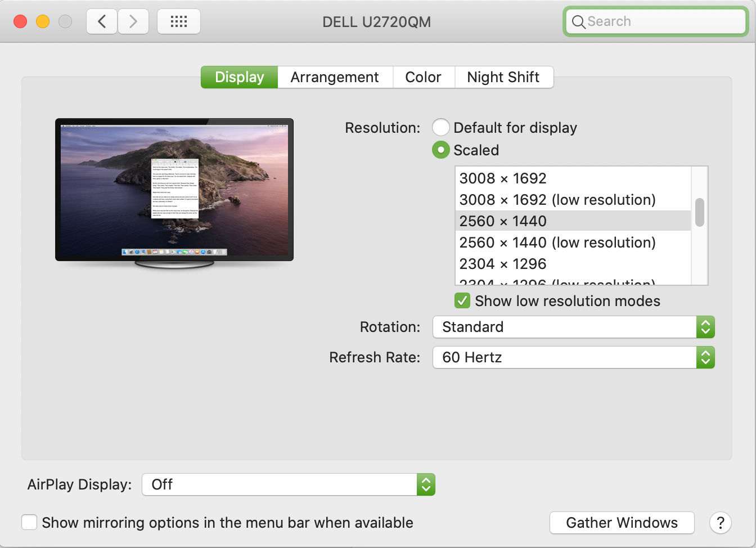
Task: Select the Scaled resolution radio button
Action: click(441, 150)
